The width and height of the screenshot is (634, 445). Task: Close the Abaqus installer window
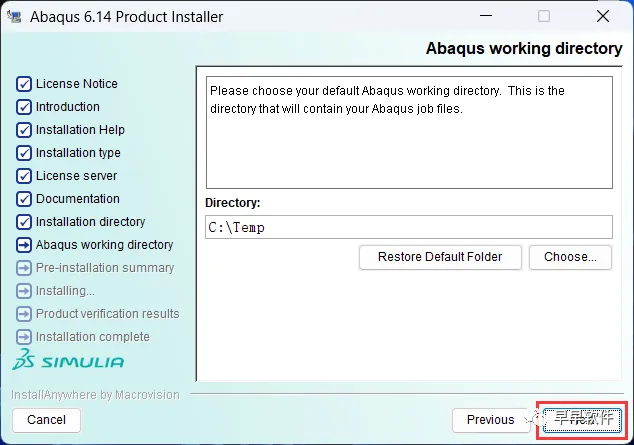pos(603,16)
